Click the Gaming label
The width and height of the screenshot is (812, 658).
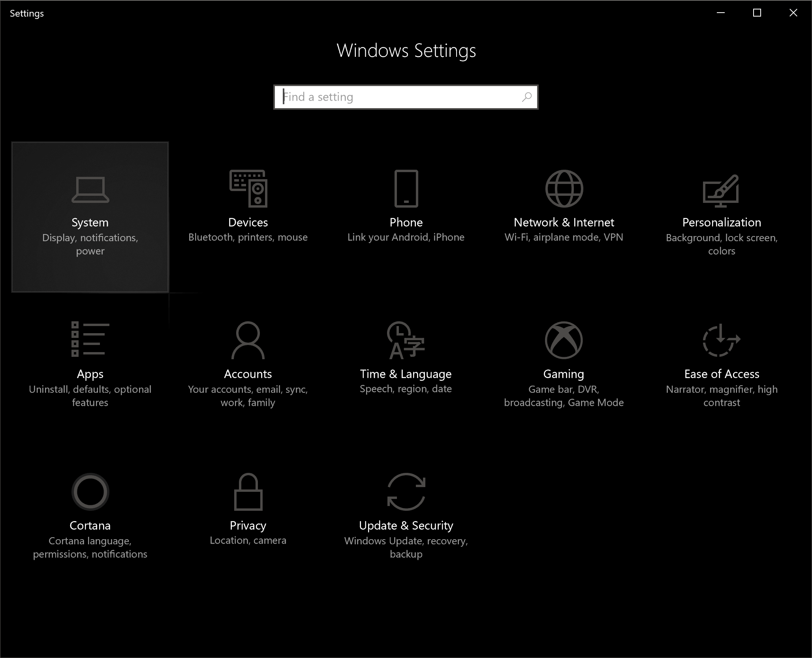click(564, 374)
